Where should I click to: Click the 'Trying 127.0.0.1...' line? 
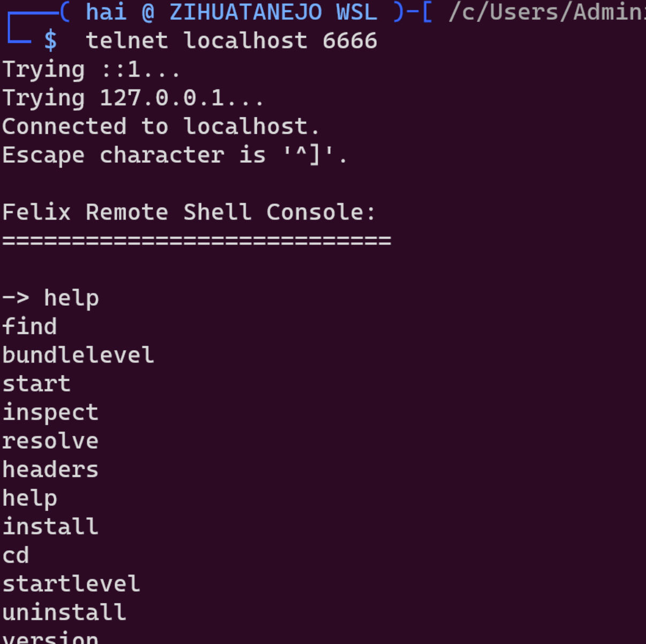(133, 98)
